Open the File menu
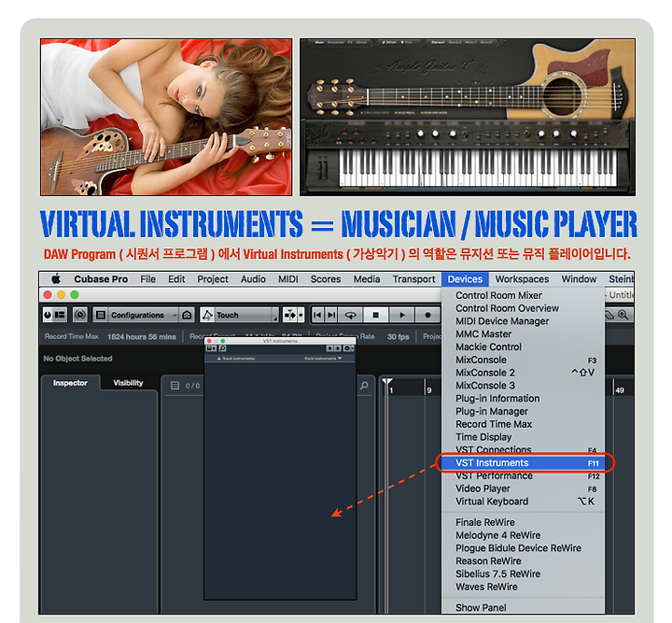The height and width of the screenshot is (623, 672). (147, 279)
